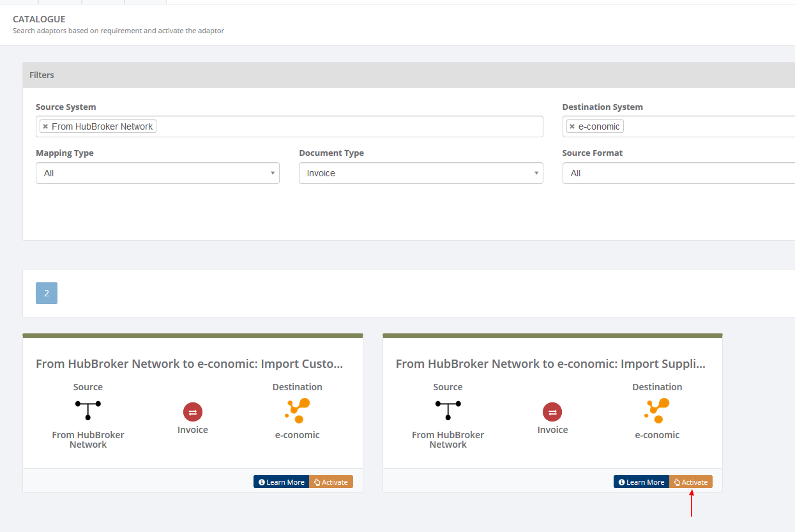Open the Mapping Type dropdown
Screen dimensions: 795x532
pos(158,173)
